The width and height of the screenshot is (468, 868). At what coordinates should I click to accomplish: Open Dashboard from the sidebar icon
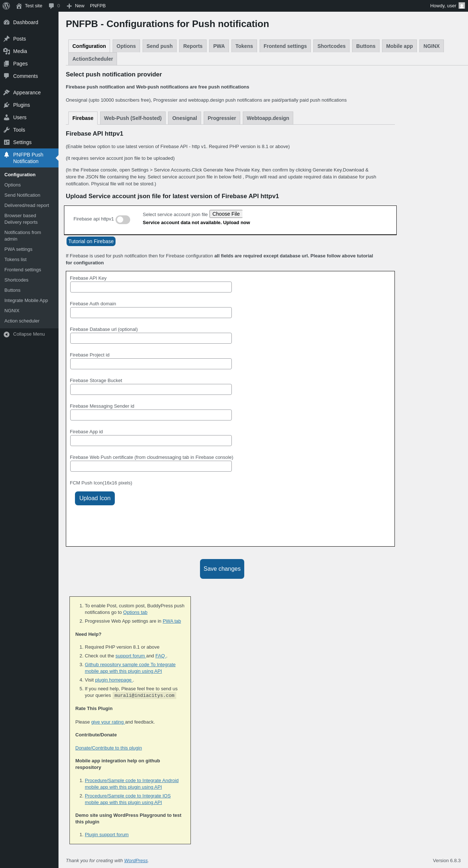[x=7, y=22]
